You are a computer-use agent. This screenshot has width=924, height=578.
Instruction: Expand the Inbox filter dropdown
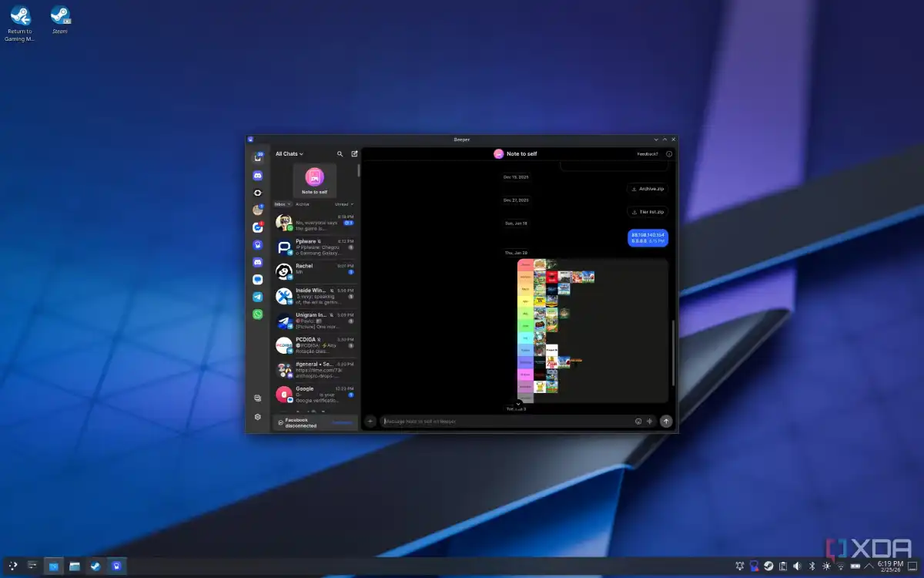(283, 204)
